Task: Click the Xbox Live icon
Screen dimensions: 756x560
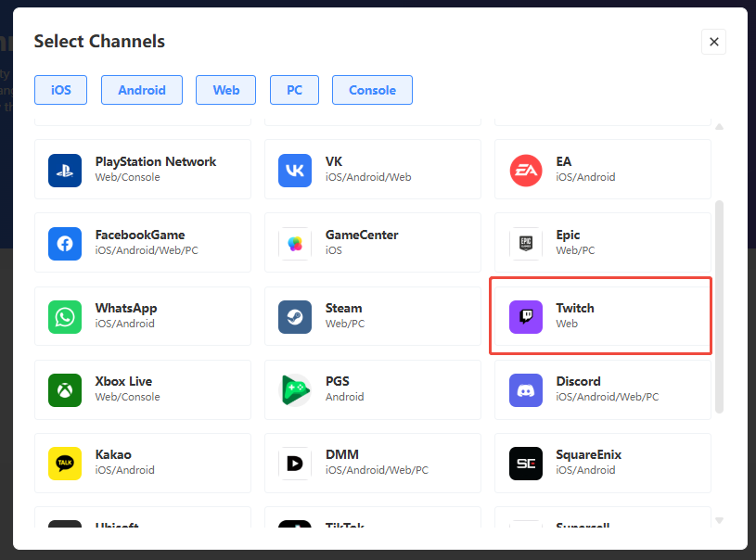Action: click(x=65, y=389)
